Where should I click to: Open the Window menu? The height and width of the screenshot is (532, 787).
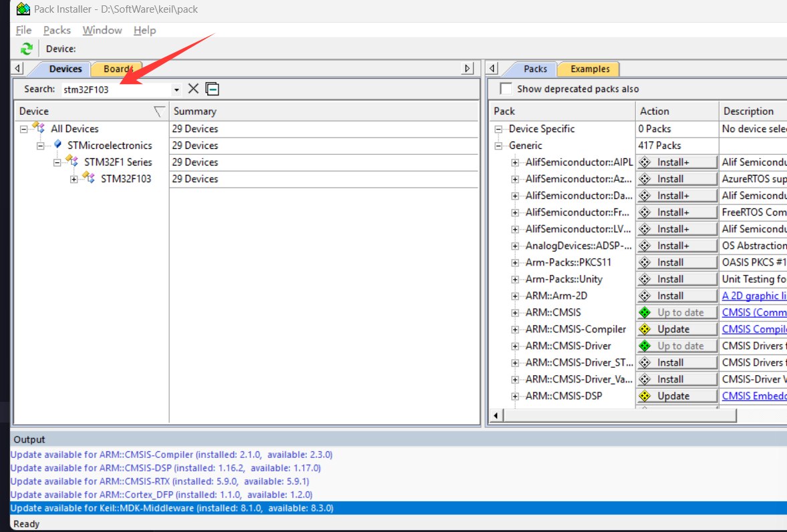click(x=102, y=30)
